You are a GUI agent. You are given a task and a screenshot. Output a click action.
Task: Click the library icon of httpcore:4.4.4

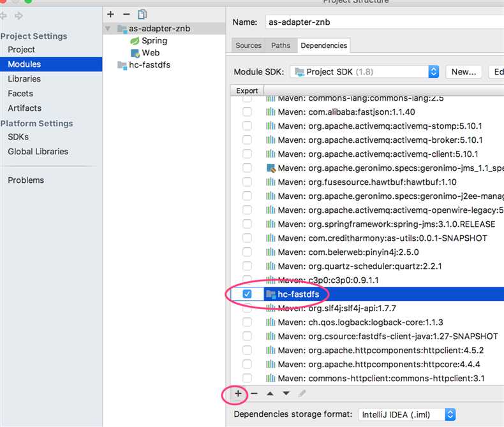pos(271,365)
